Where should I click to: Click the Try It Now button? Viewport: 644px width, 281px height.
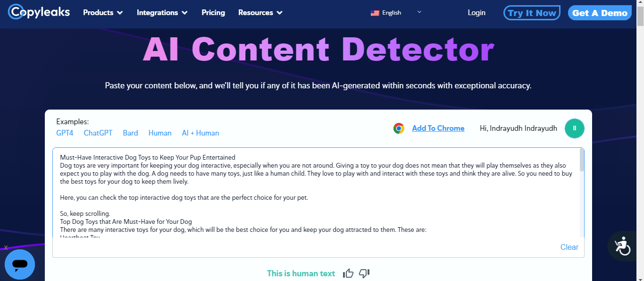532,13
